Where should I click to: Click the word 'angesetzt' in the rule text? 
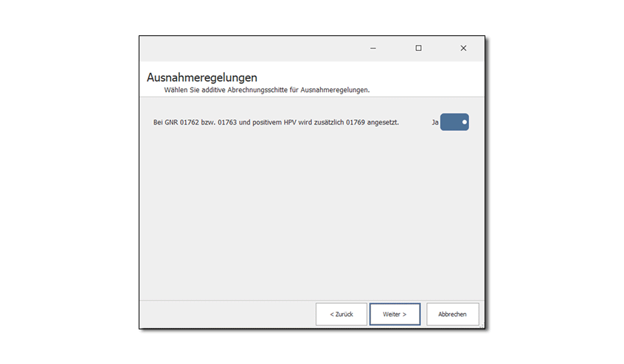(384, 122)
